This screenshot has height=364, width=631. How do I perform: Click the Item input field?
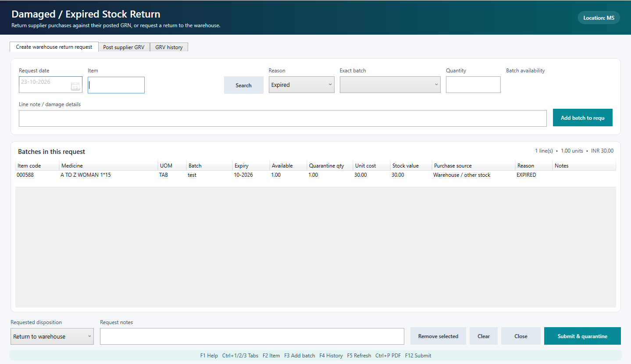coord(116,85)
